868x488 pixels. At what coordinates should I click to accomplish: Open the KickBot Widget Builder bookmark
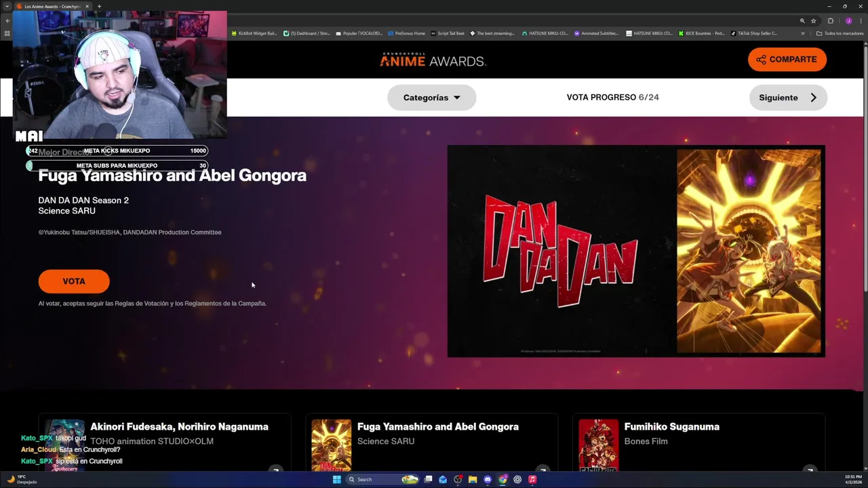(x=254, y=33)
